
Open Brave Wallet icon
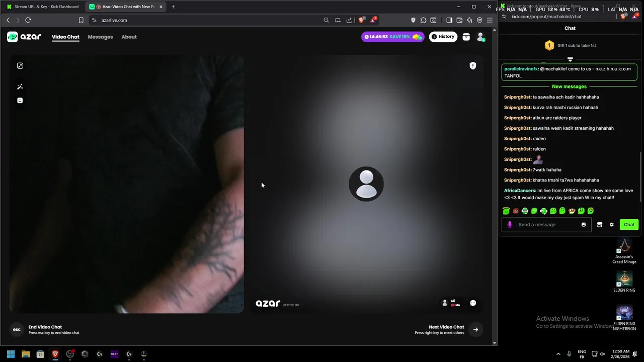459,20
